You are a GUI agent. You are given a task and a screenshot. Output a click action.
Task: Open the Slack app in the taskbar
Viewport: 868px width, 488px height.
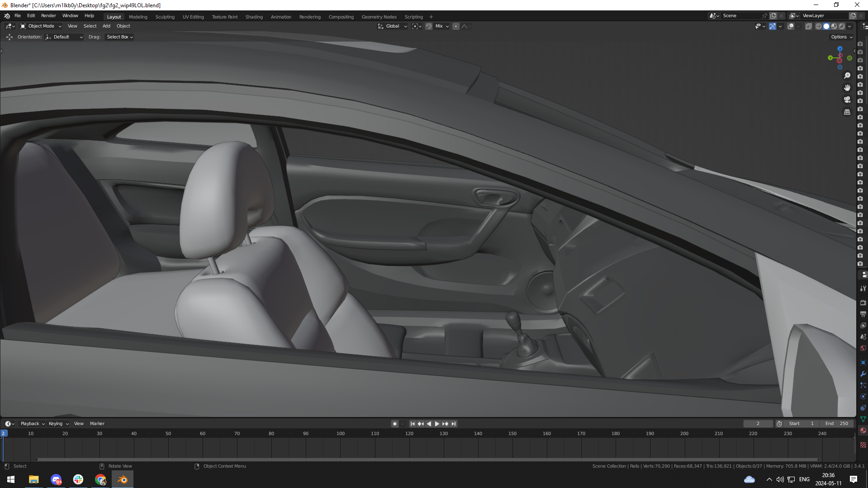78,479
